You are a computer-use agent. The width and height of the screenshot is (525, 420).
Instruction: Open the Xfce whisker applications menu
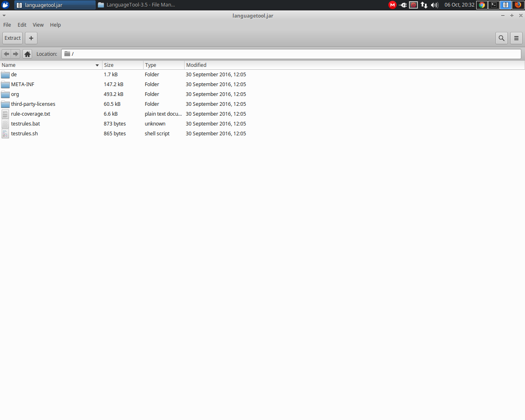click(x=5, y=5)
